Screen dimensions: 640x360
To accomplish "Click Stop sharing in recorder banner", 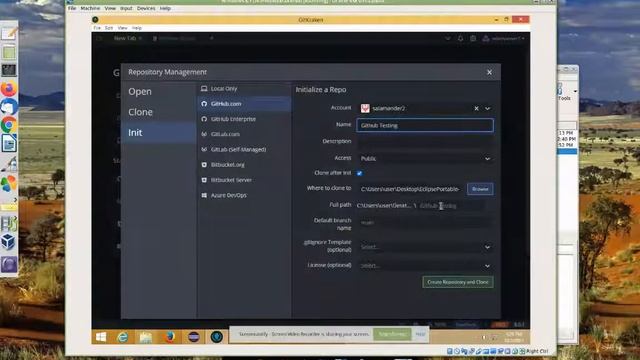I will pyautogui.click(x=392, y=334).
